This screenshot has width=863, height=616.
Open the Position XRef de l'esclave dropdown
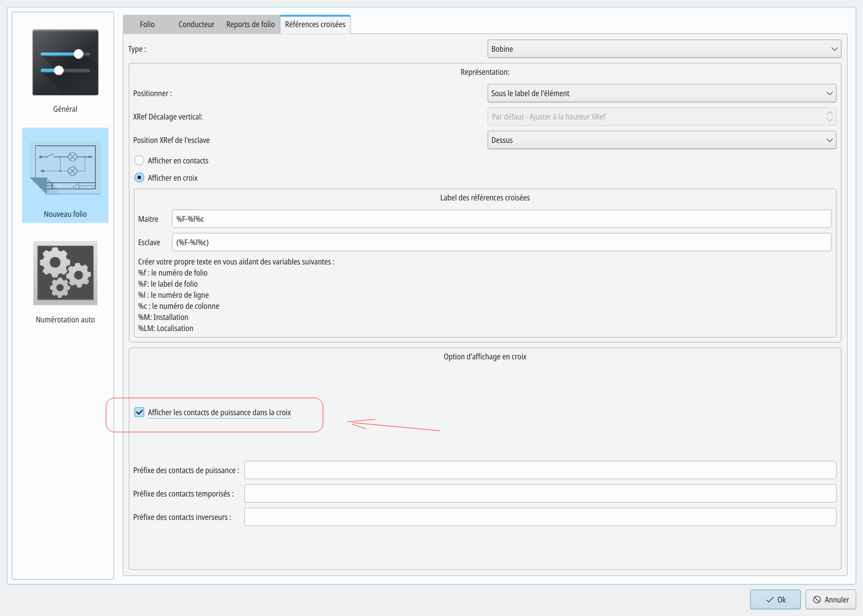click(662, 140)
